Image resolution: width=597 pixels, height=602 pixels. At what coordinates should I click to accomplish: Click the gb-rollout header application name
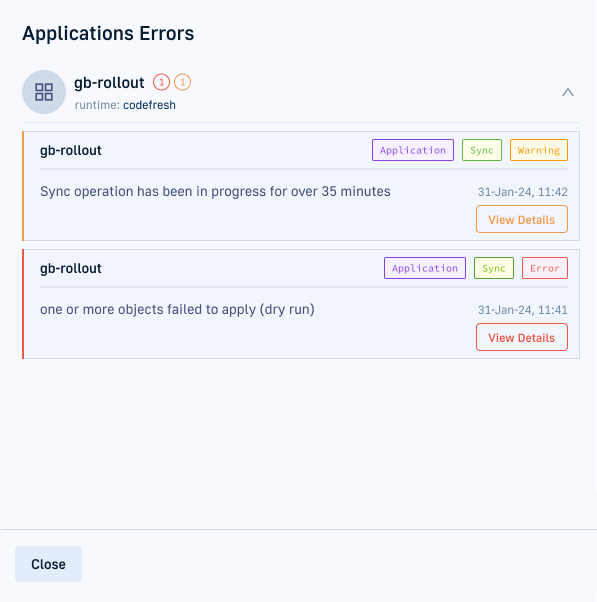click(x=109, y=83)
